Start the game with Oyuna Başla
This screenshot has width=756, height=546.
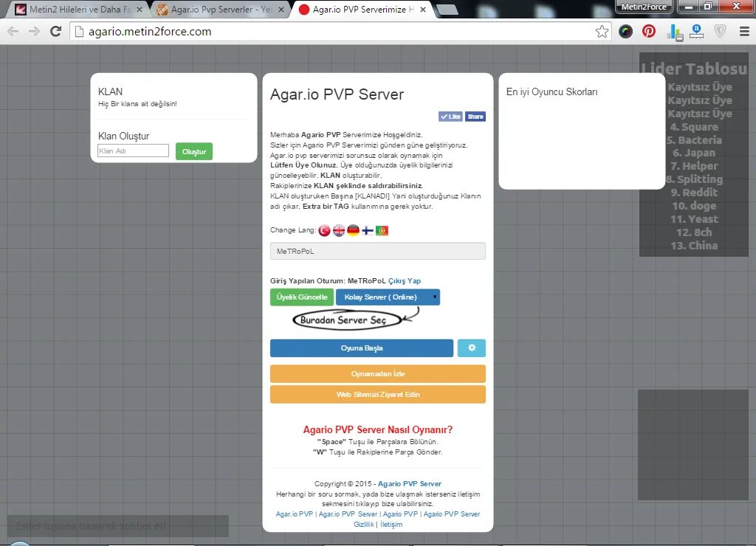[362, 348]
